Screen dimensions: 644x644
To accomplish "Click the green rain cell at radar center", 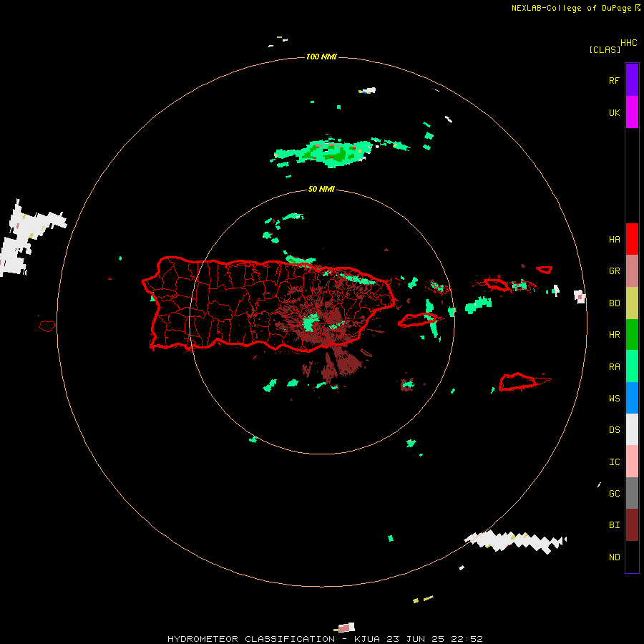I will pyautogui.click(x=311, y=321).
